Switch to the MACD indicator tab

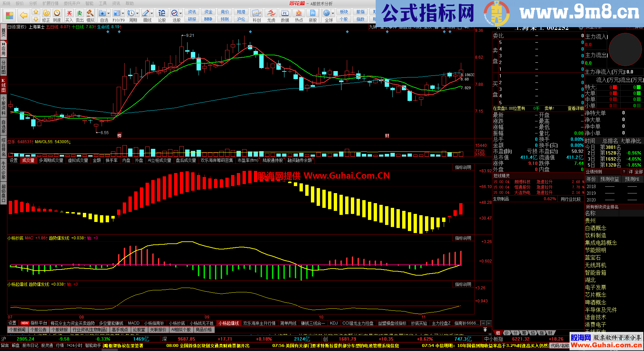click(x=133, y=323)
